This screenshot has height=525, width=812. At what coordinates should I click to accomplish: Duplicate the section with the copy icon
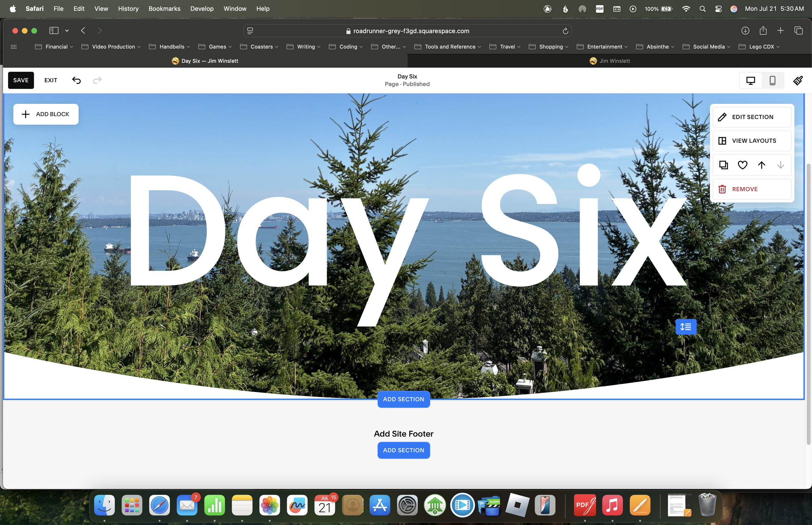(x=723, y=165)
